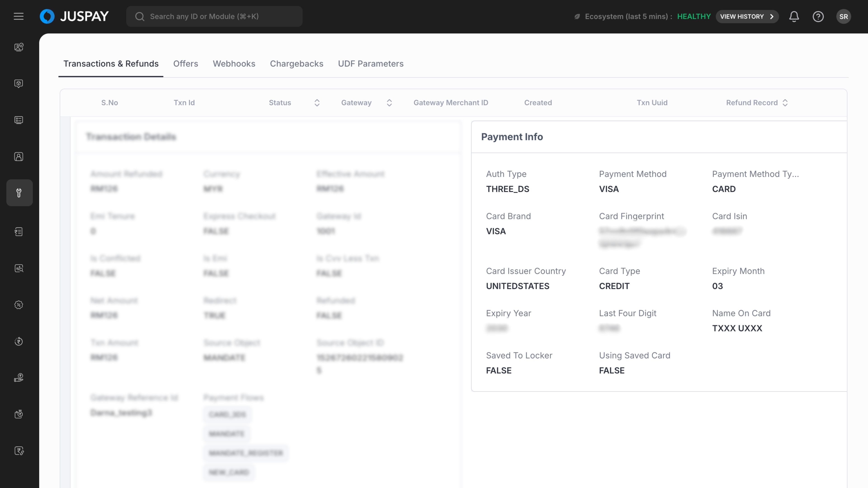Click the CREDIT card type value
Viewport: 868px width, 488px height.
point(614,286)
